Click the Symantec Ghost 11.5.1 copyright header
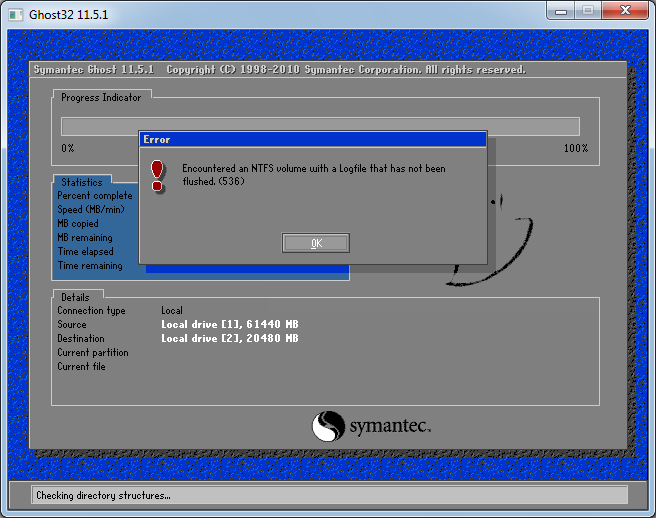 coord(279,69)
